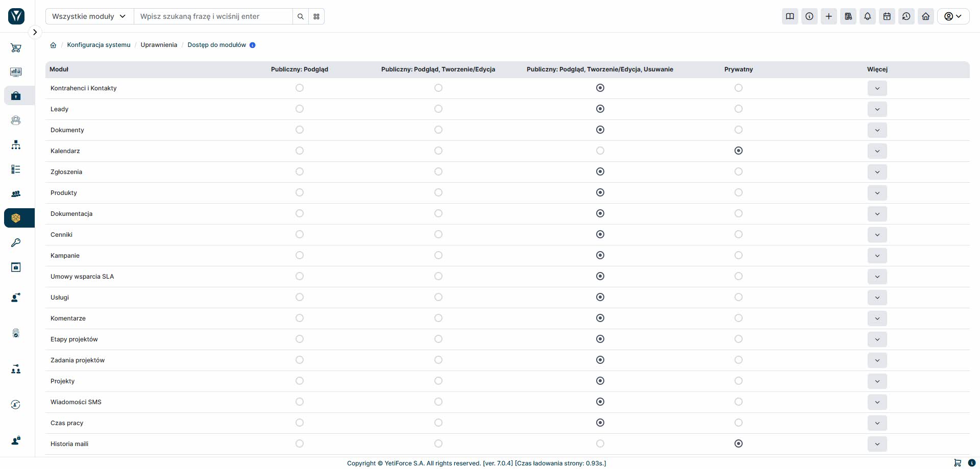The width and height of the screenshot is (980, 469).
Task: Open the library books icon in top toolbar
Action: (x=848, y=16)
